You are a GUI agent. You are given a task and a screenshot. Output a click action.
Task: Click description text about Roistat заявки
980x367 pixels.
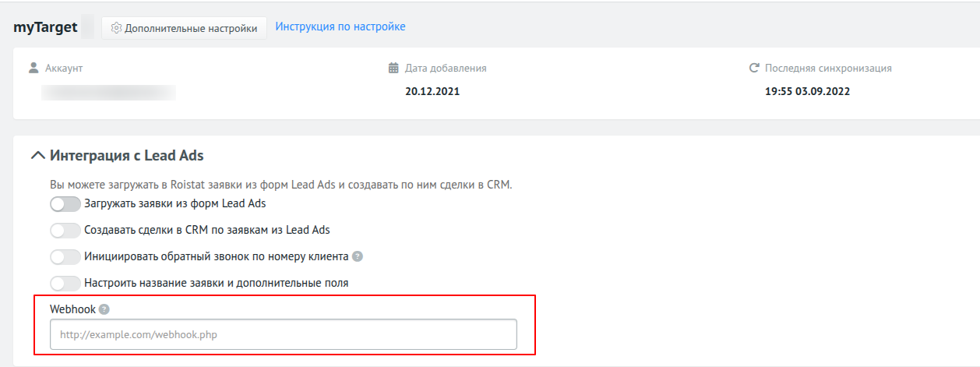pos(281,185)
